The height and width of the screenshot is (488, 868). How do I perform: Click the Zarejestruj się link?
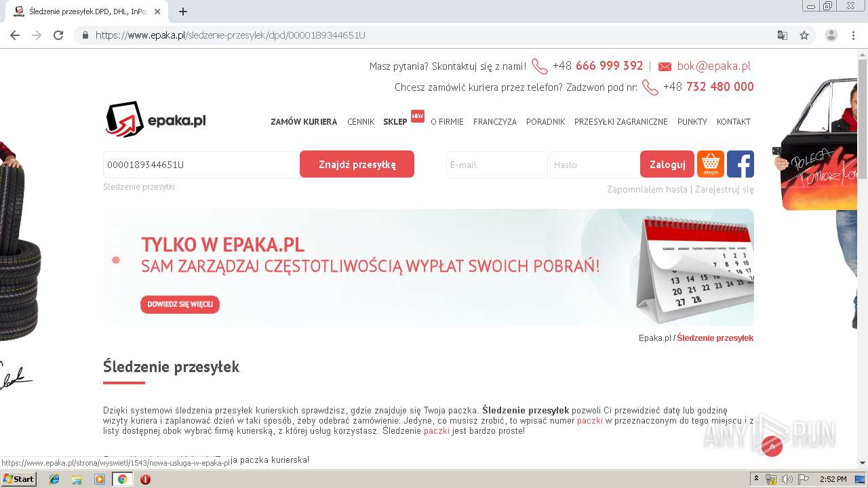point(724,190)
